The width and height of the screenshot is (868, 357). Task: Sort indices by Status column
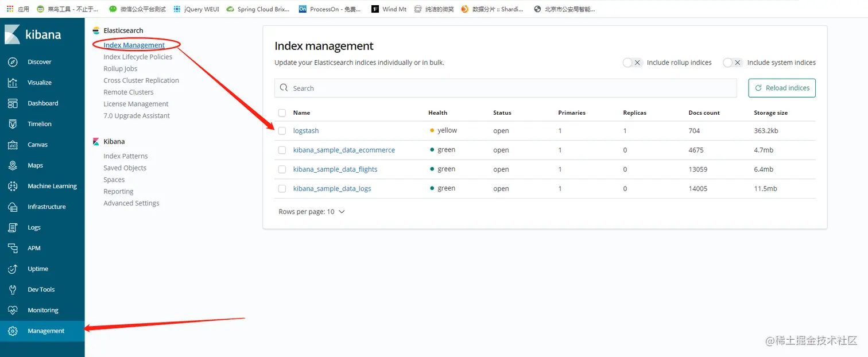(x=502, y=113)
